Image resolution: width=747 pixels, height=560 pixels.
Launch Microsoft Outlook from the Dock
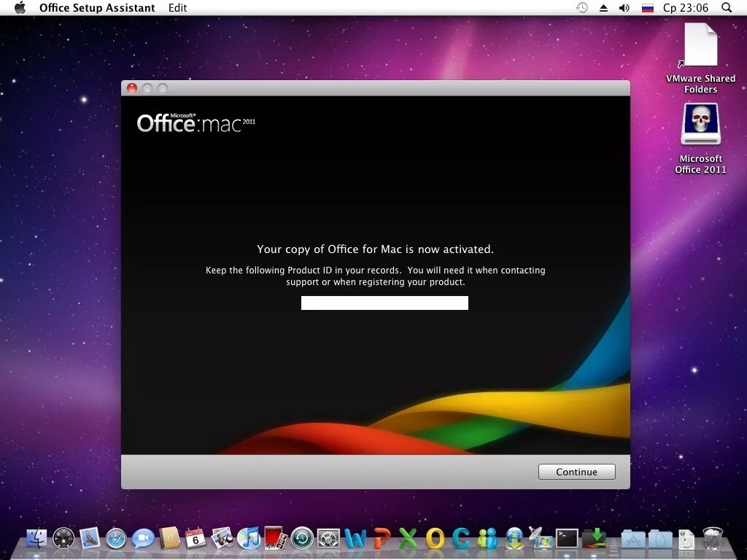[435, 539]
